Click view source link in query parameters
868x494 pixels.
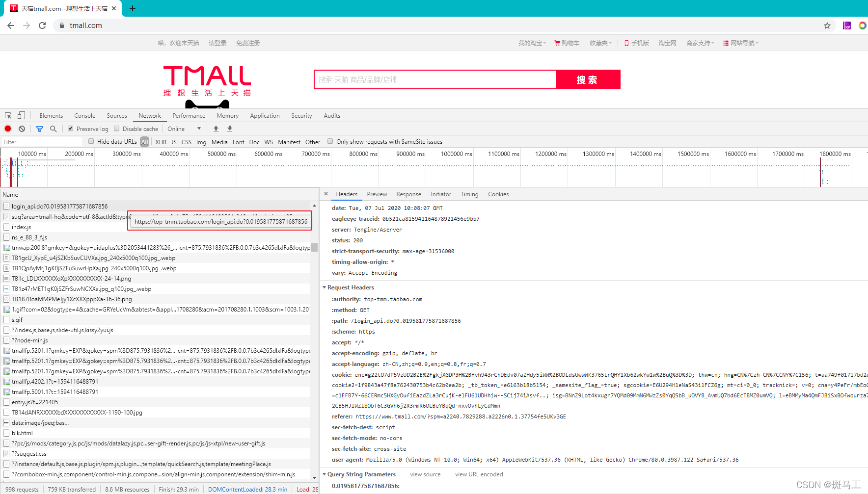tap(425, 474)
